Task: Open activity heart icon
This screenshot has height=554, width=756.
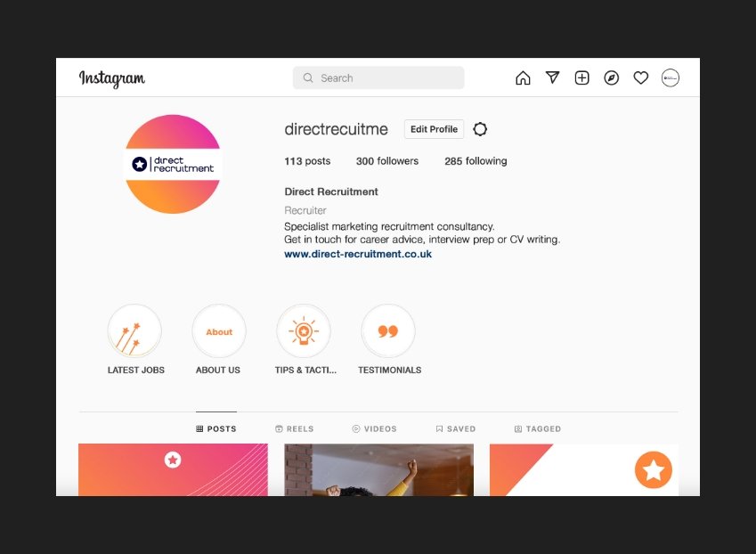Action: point(641,77)
